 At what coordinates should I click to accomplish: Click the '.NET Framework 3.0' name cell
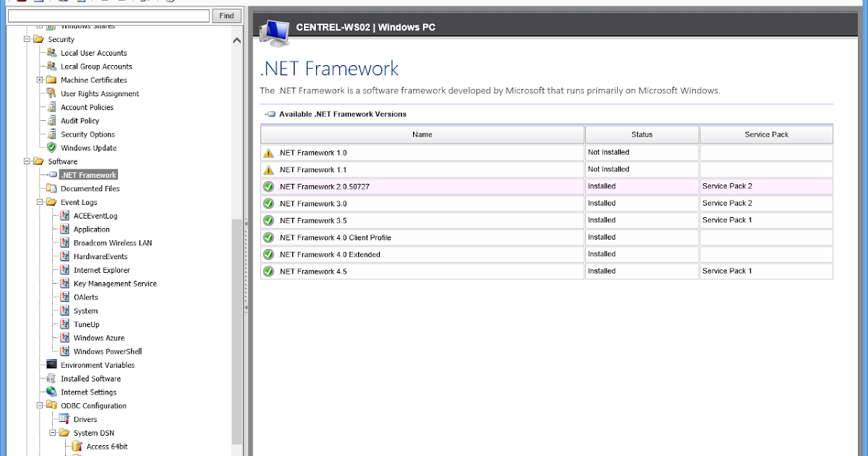tap(422, 203)
